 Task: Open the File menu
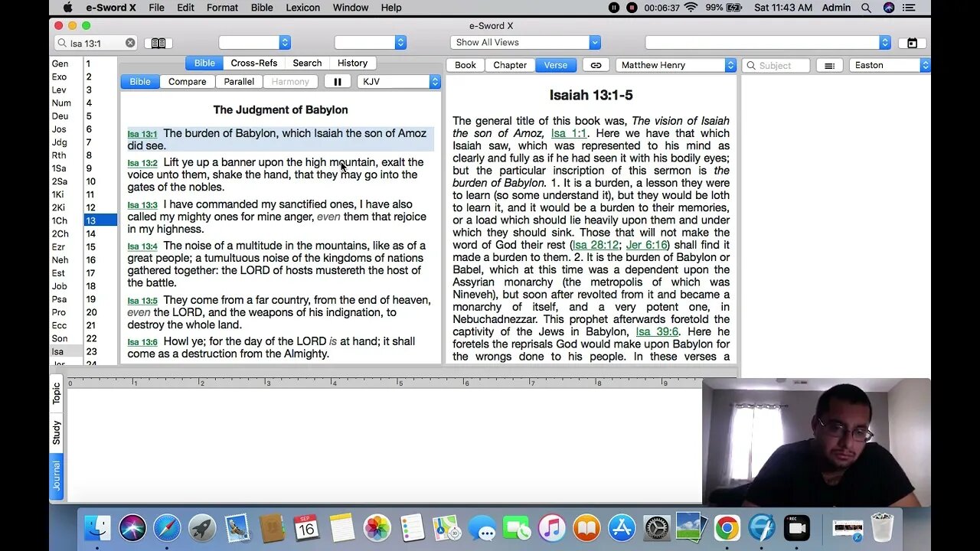coord(156,8)
